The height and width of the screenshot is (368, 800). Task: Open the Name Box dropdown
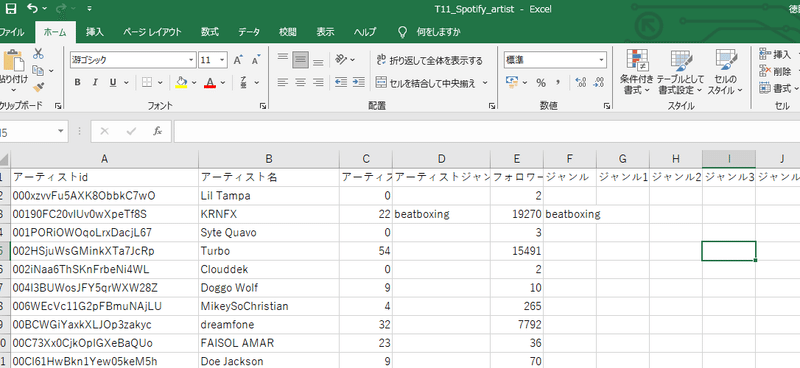[62, 131]
